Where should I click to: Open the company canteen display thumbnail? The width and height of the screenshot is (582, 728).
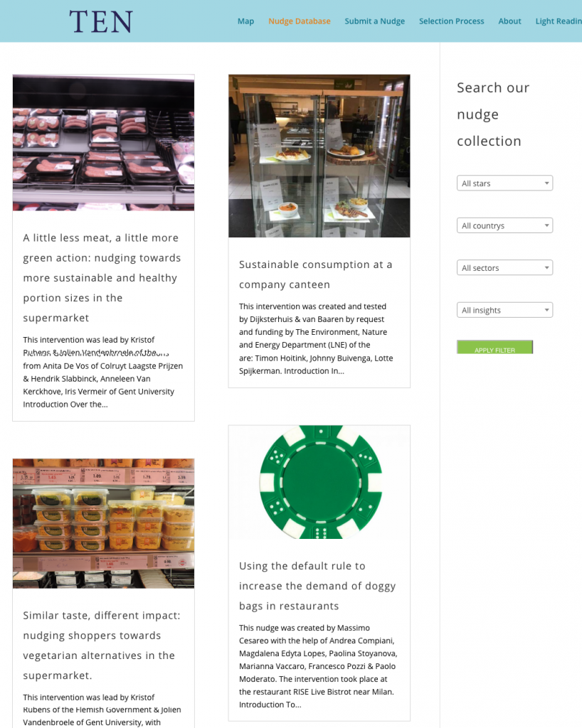point(319,156)
